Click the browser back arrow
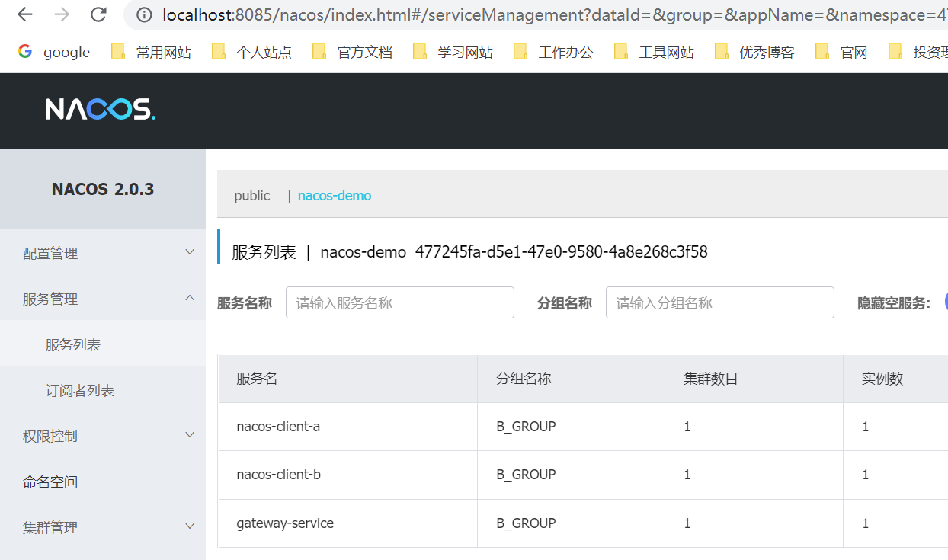The width and height of the screenshot is (948, 560). click(25, 14)
